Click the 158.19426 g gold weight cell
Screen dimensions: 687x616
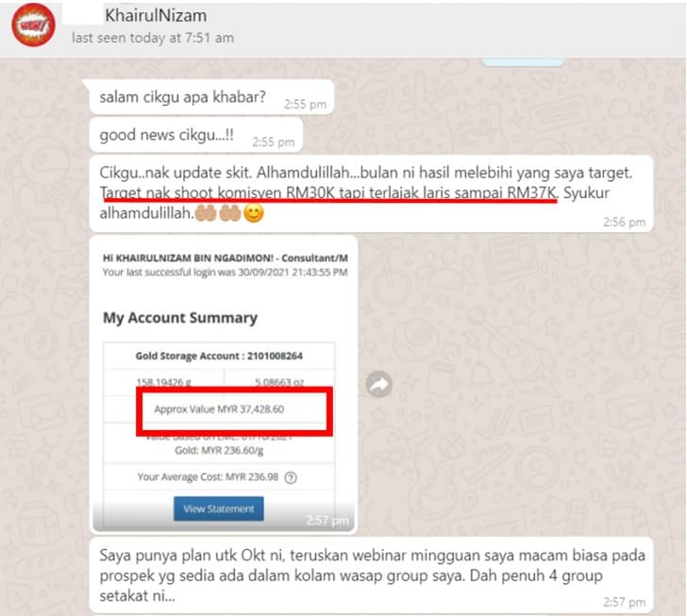coord(164,382)
